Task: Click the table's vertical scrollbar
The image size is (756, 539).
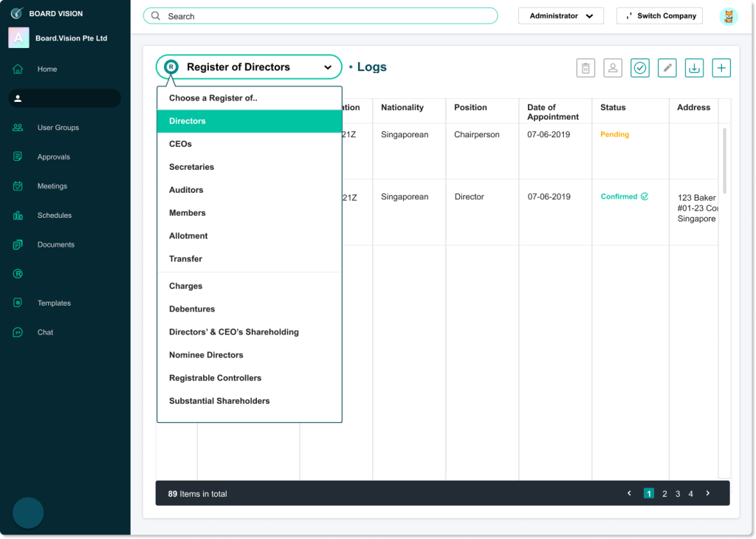Action: 724,160
